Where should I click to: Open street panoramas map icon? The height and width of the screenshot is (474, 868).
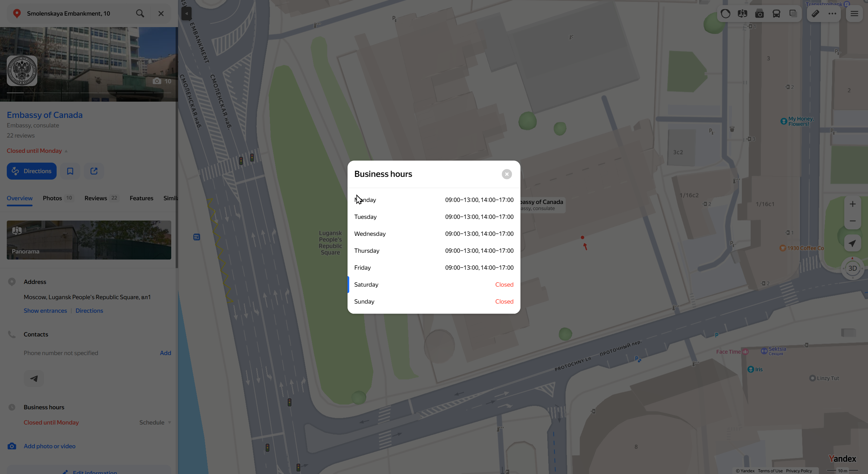(x=743, y=14)
